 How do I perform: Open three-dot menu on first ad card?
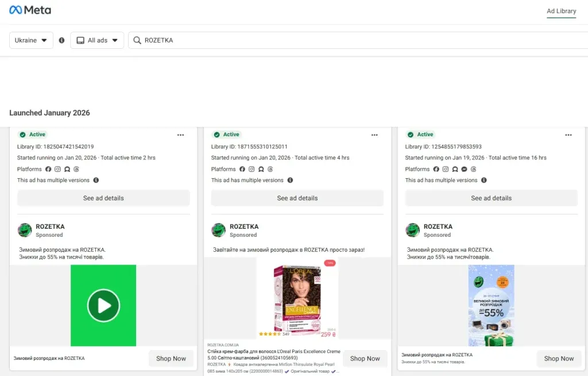(x=181, y=135)
